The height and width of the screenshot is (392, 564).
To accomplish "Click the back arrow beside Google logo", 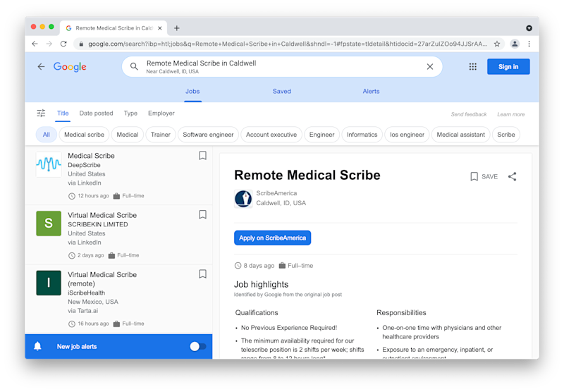I will (x=42, y=66).
